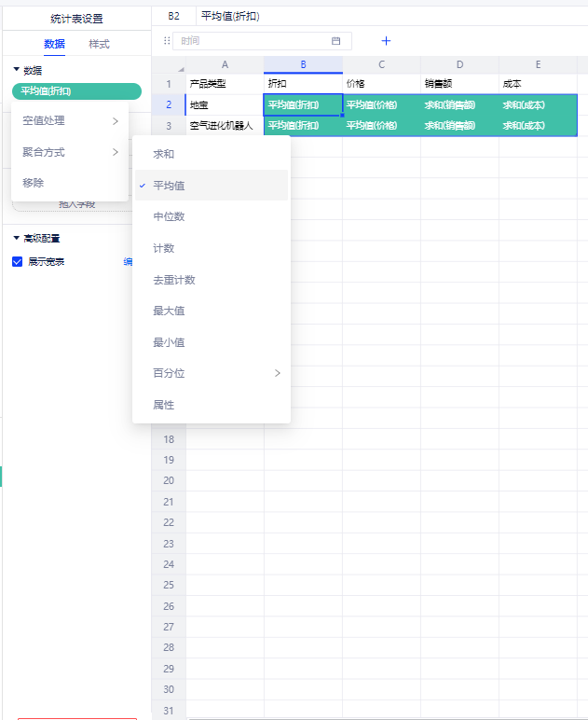Open the 聚合方式 submenu
588x720 pixels.
[70, 152]
